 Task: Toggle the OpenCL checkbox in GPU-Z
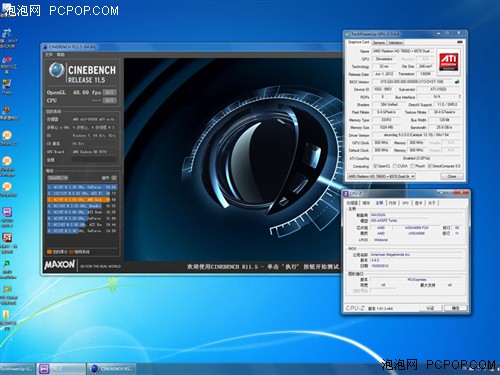click(x=375, y=166)
